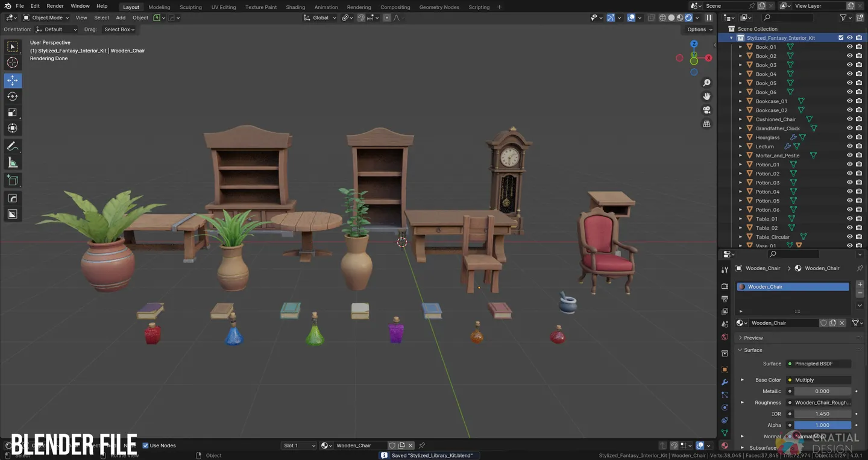Select the Wooden_Chair material slot

(793, 287)
